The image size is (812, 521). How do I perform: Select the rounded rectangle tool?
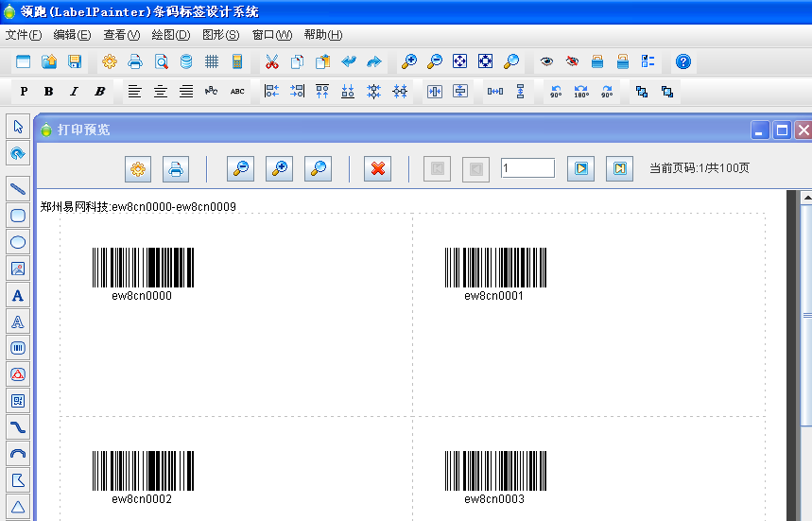pyautogui.click(x=18, y=216)
